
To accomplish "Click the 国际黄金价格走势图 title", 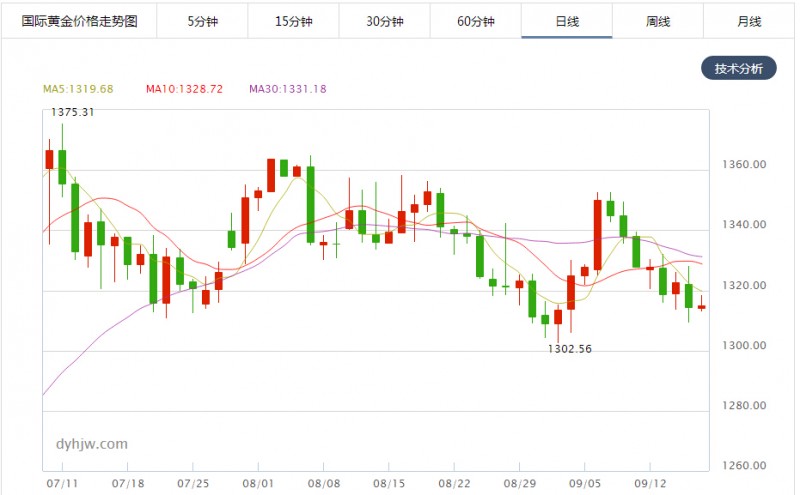I will (80, 21).
